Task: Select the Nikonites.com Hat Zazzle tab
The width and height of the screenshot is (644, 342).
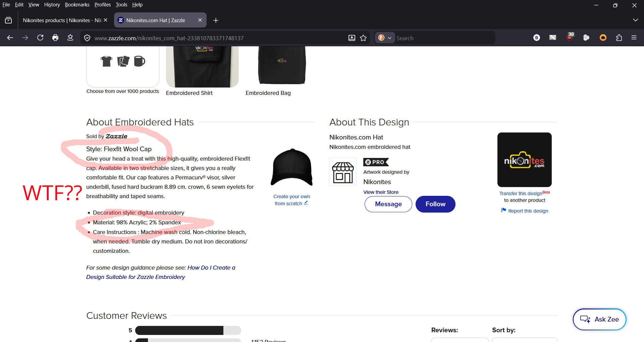Action: (160, 20)
